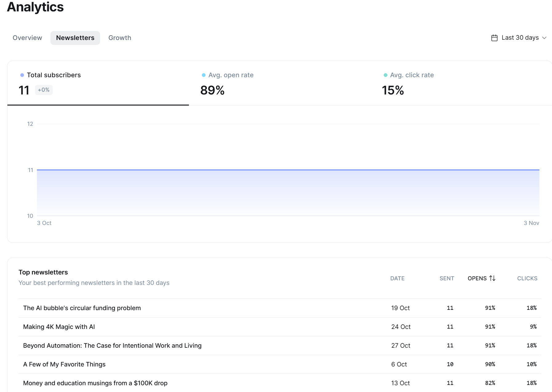This screenshot has width=552, height=392.
Task: Show the Avg. click rate chart
Action: pyautogui.click(x=461, y=83)
